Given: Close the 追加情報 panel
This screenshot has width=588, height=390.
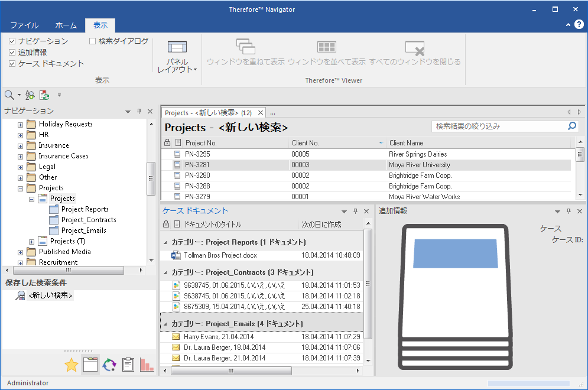Looking at the screenshot, I should [x=579, y=211].
